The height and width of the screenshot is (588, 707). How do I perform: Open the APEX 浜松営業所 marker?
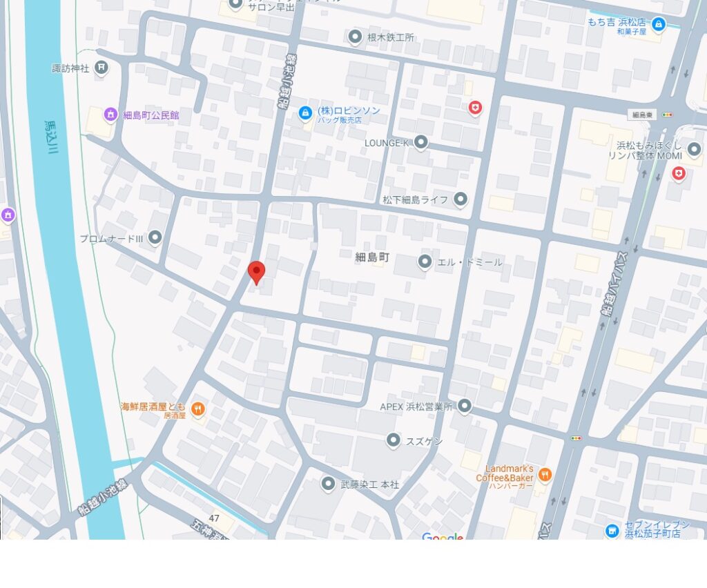point(465,406)
